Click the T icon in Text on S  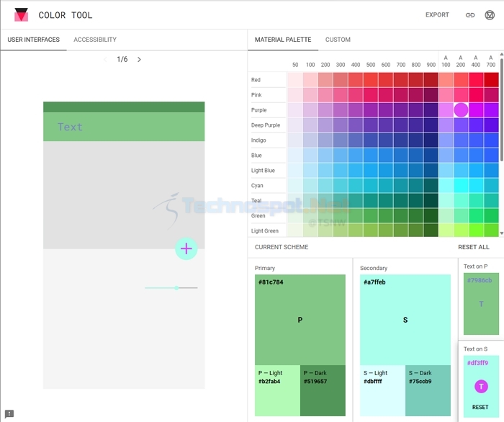(x=481, y=386)
